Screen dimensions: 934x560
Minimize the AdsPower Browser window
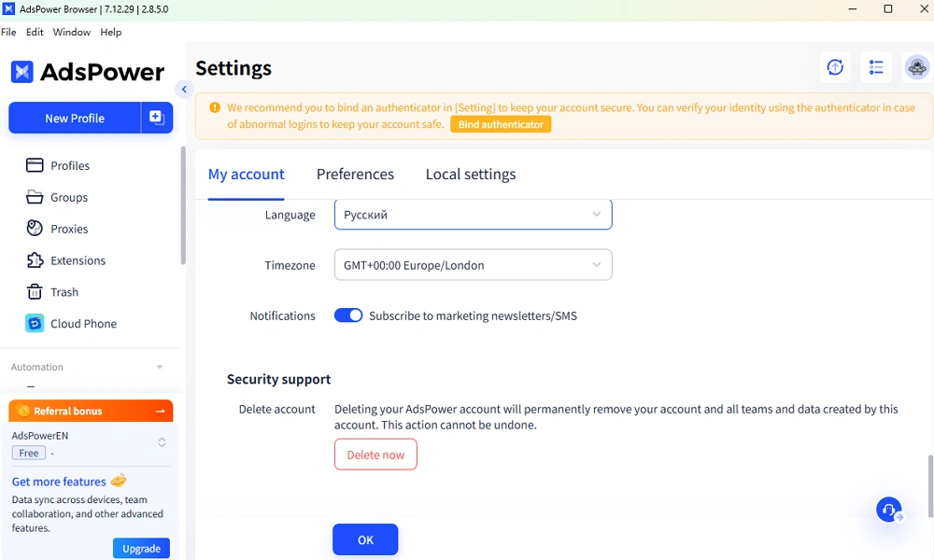pyautogui.click(x=853, y=9)
